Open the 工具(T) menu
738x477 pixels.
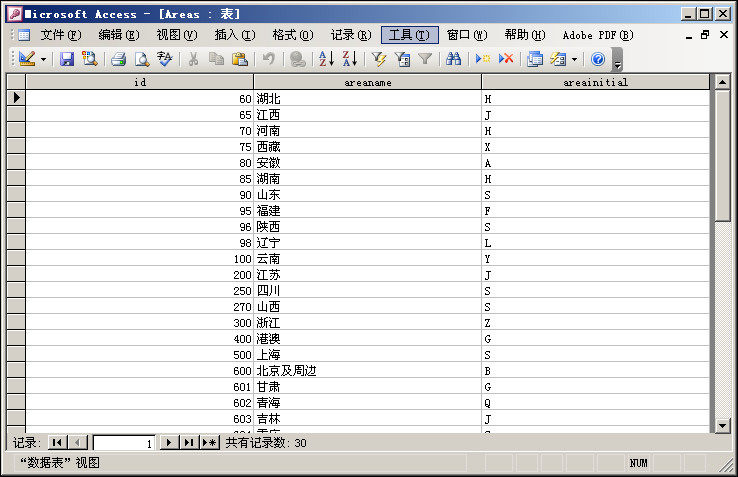pyautogui.click(x=409, y=35)
